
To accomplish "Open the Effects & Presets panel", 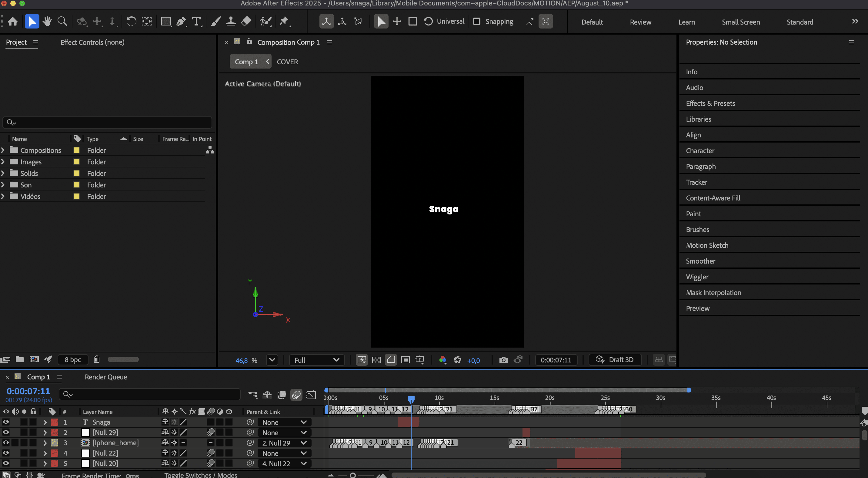I will (x=710, y=103).
